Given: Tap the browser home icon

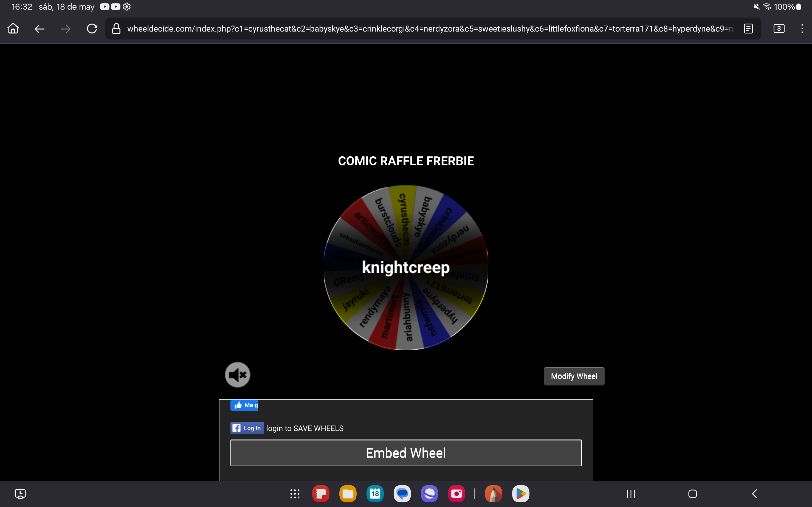Looking at the screenshot, I should tap(13, 29).
